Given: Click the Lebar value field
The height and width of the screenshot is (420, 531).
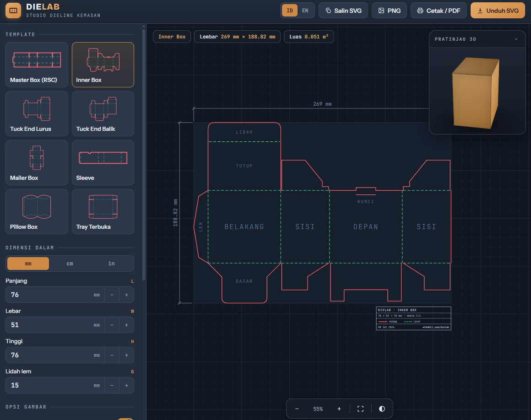Looking at the screenshot, I should [55, 325].
